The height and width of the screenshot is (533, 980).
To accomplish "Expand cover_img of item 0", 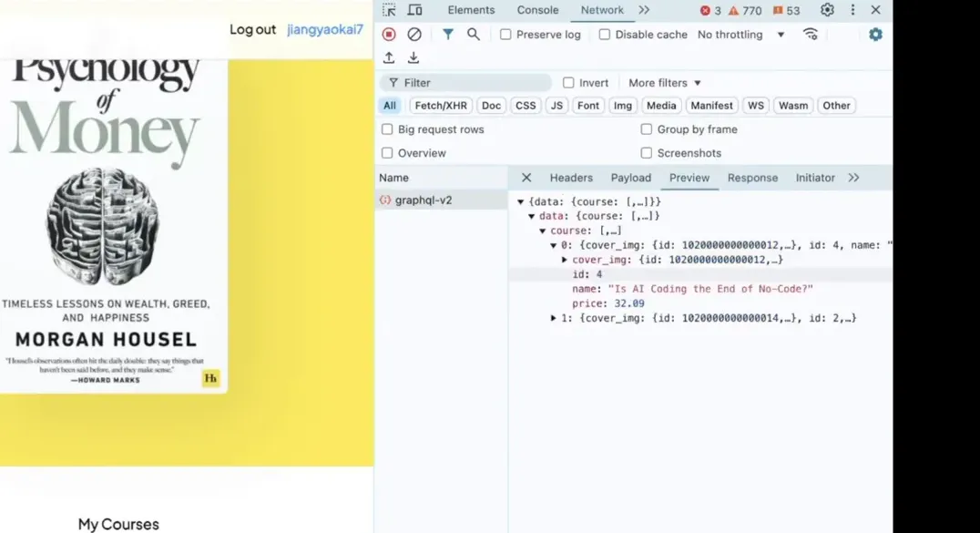I will tap(565, 260).
